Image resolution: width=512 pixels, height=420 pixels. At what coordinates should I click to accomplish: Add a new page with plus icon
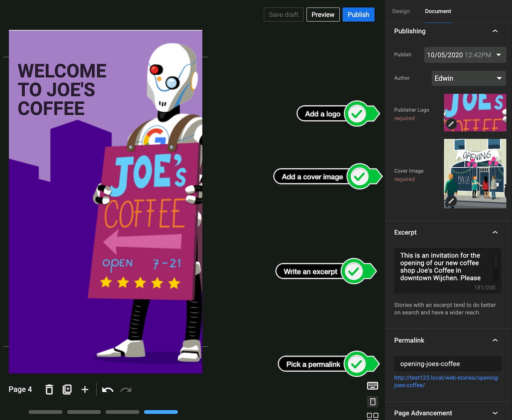coord(85,389)
